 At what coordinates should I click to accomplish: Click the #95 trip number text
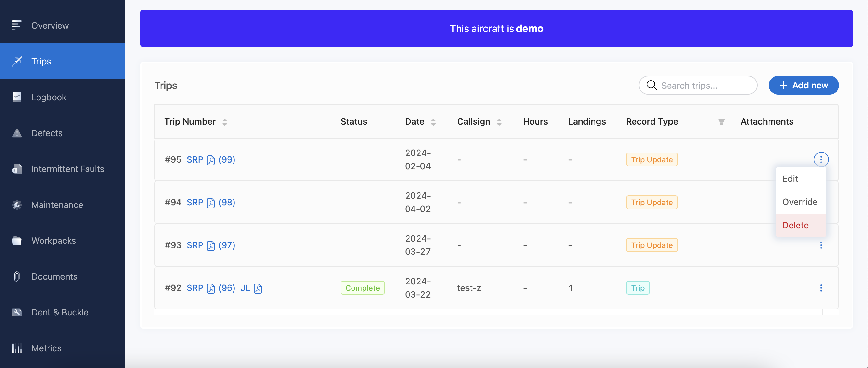(x=173, y=159)
